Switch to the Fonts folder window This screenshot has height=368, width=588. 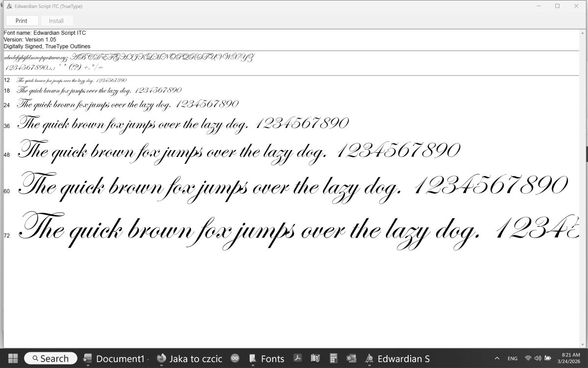tap(267, 358)
